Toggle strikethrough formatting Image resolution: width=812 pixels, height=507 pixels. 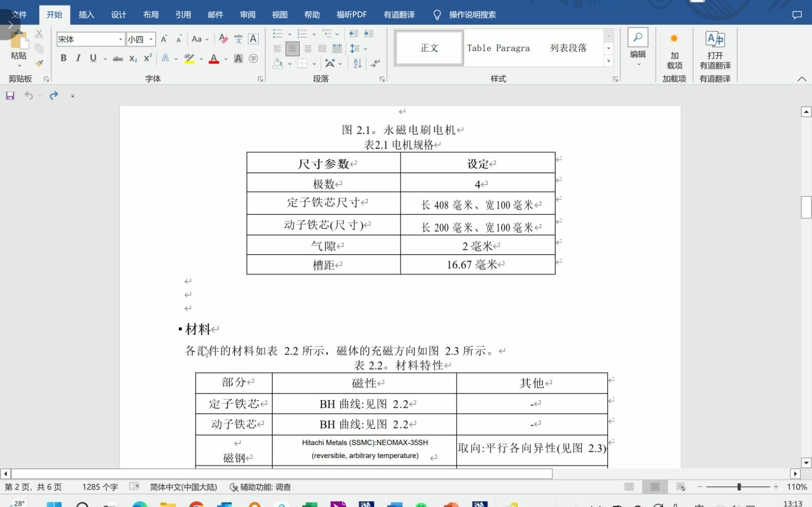point(118,59)
